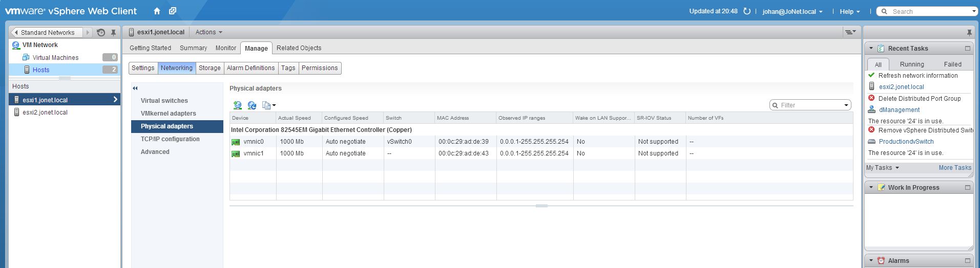
Task: Collapse the Recent Tasks panel triangle
Action: 871,48
